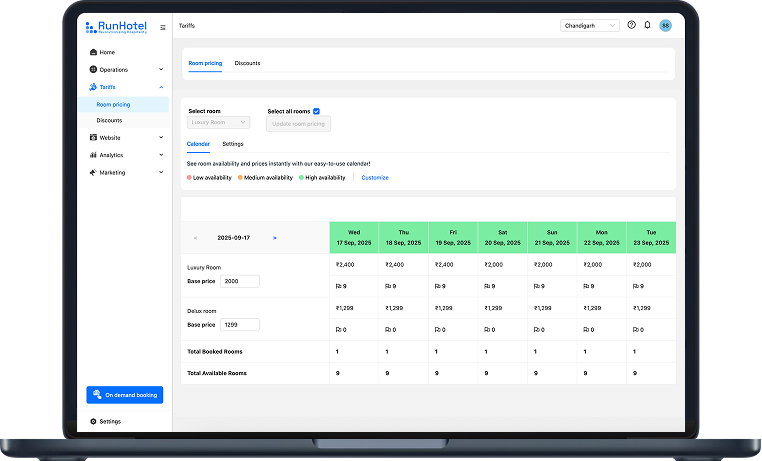Expand the Operations menu chevron

161,69
